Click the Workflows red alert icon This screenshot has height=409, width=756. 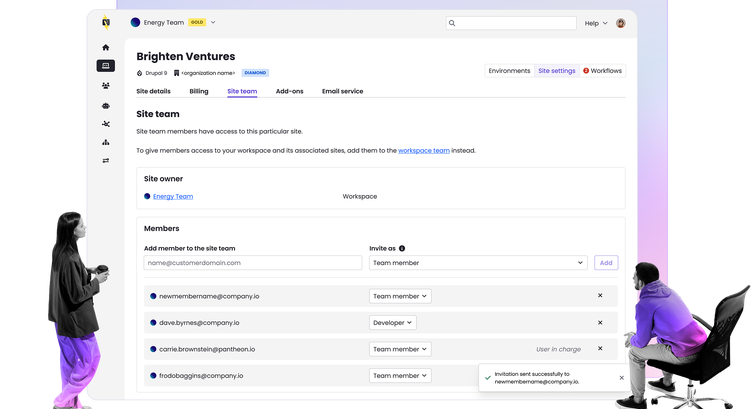click(x=586, y=70)
